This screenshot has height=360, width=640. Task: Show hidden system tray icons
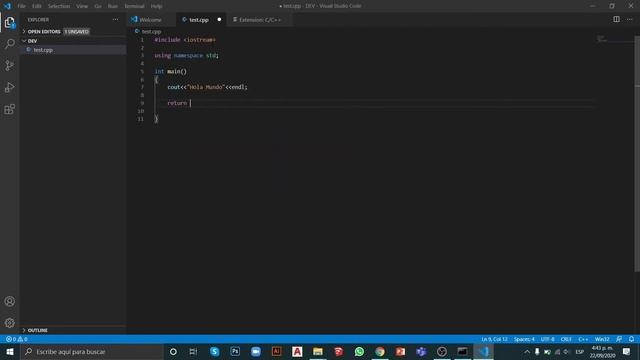coord(527,351)
